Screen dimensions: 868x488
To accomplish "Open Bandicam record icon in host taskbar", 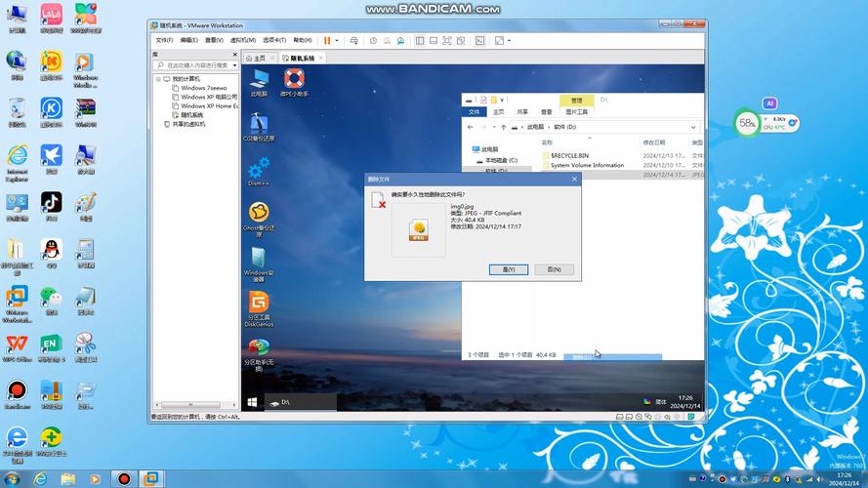I will [124, 478].
